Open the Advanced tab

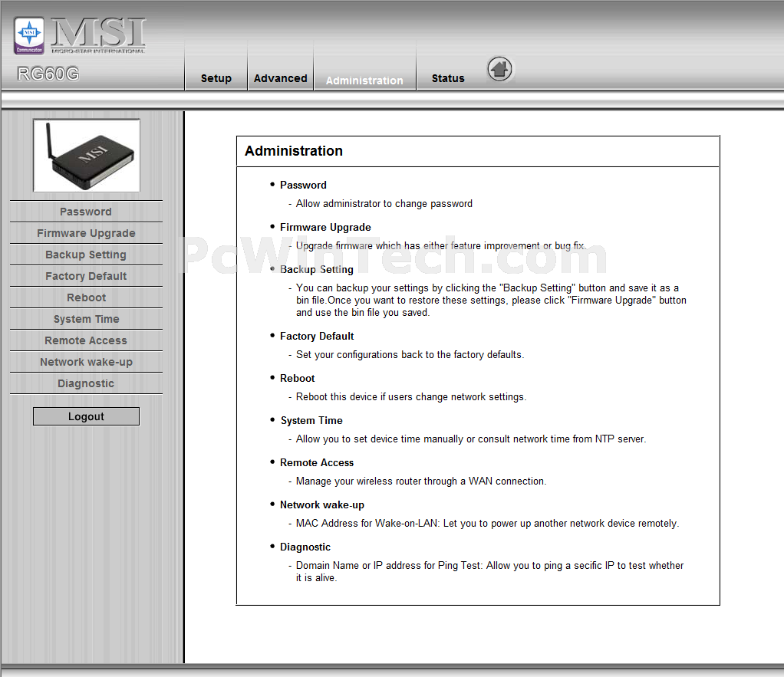click(281, 78)
